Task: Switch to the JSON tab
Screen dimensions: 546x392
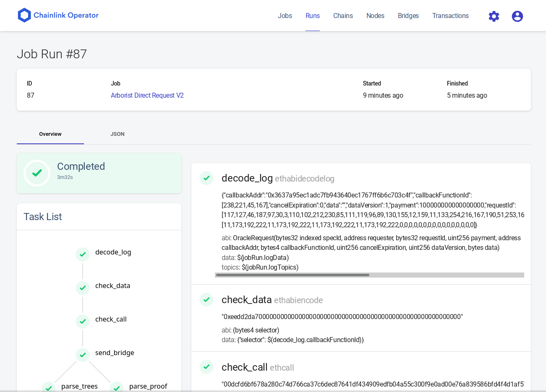Action: [118, 134]
